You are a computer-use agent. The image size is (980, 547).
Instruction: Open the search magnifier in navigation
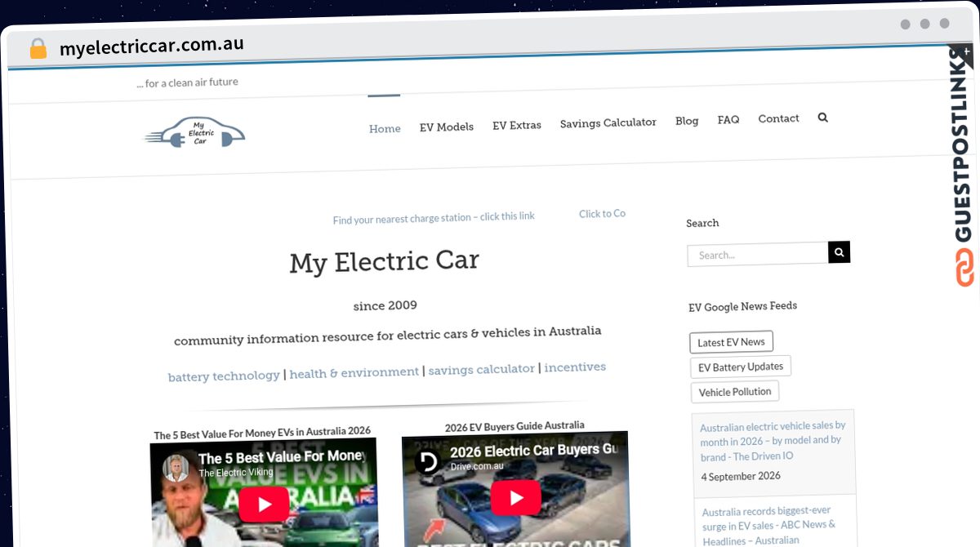pos(822,118)
